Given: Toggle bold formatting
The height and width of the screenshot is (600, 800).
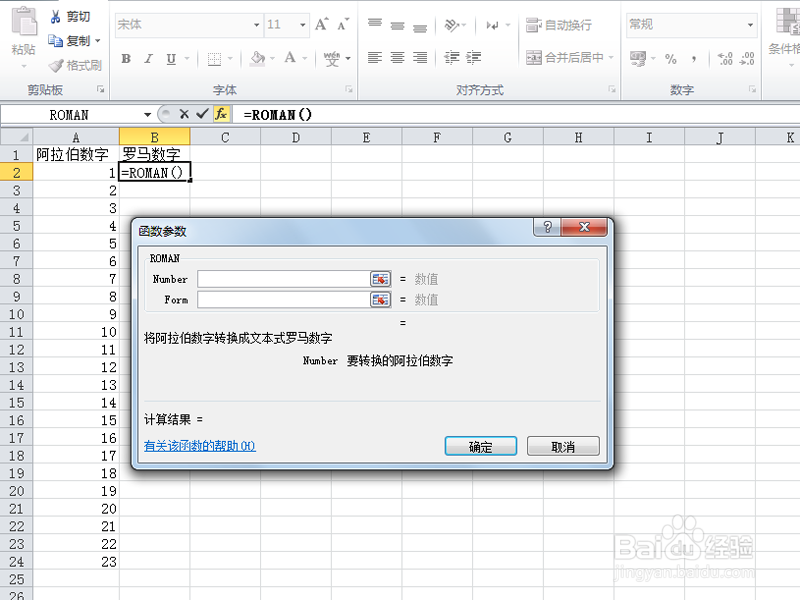Looking at the screenshot, I should tap(126, 60).
